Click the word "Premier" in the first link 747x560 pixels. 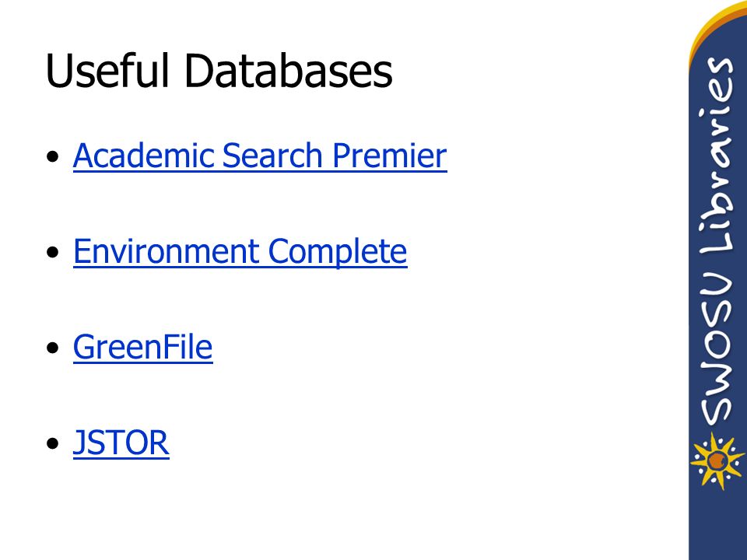[x=390, y=156]
